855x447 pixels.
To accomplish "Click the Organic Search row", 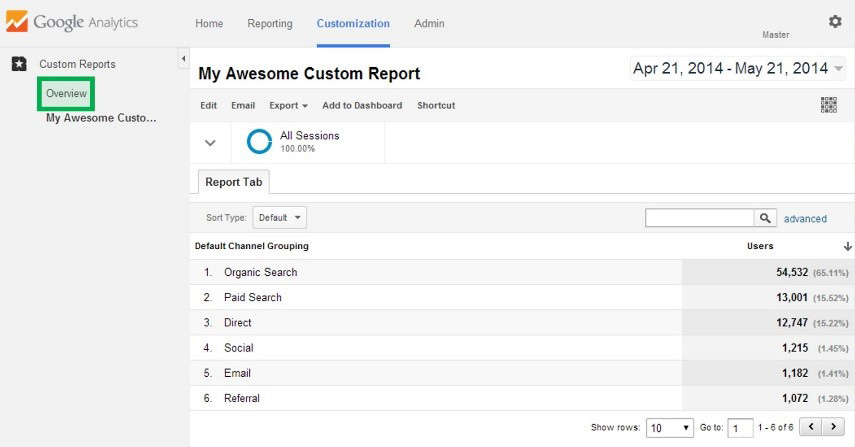I will point(522,272).
